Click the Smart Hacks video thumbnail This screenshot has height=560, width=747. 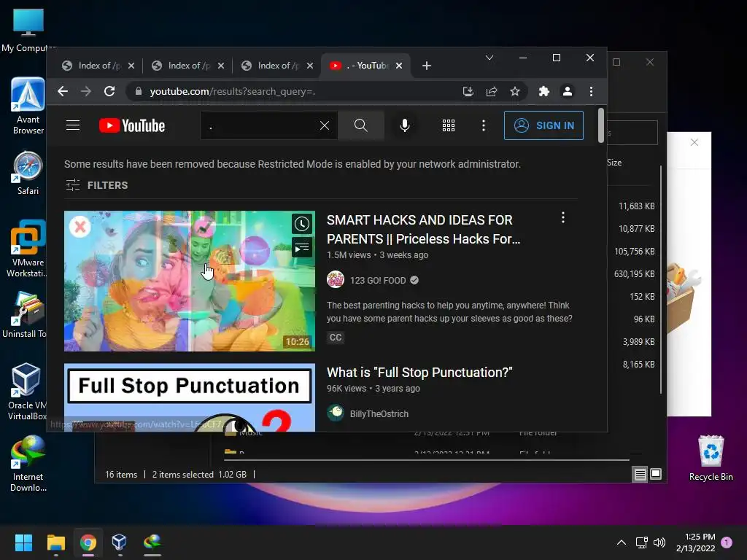(190, 281)
